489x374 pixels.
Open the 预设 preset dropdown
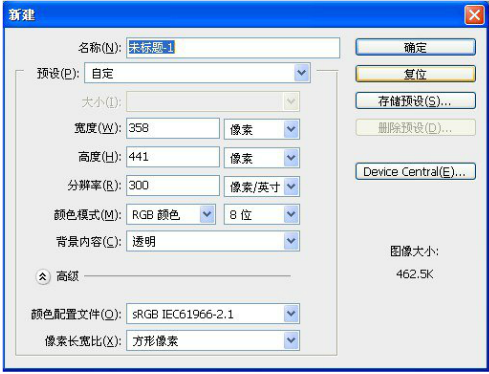point(197,73)
